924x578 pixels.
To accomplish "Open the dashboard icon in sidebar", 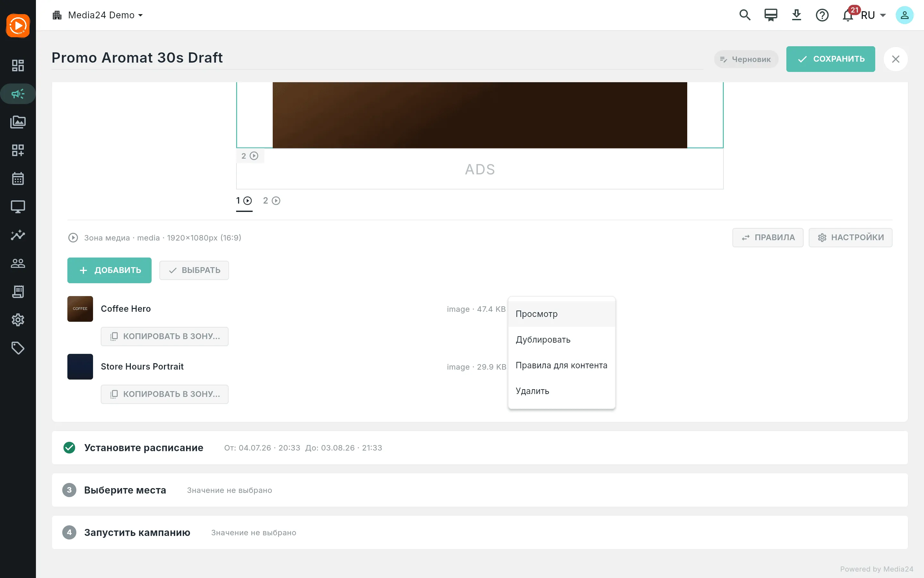I will [18, 66].
